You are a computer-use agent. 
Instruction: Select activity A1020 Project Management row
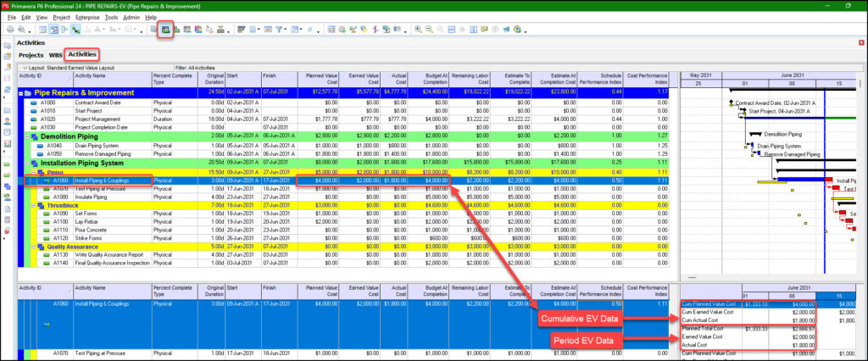(343, 119)
